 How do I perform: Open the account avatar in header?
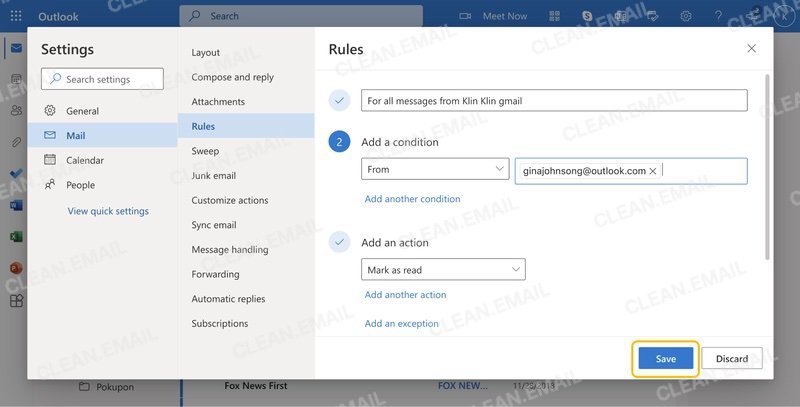click(784, 15)
